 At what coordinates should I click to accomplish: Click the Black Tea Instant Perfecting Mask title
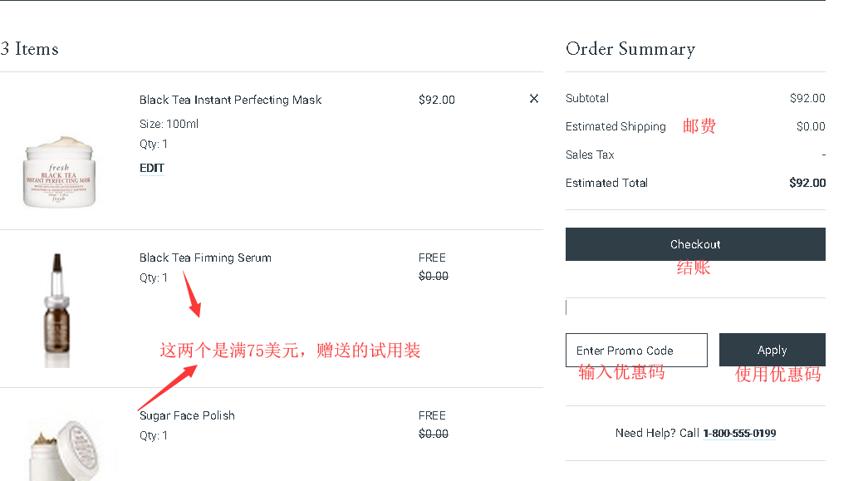pos(230,100)
